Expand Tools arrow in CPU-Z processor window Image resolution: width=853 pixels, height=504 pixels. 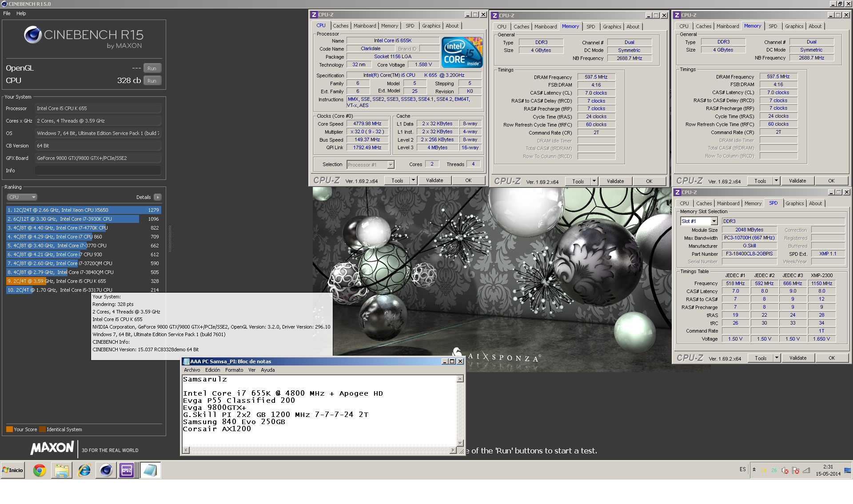click(x=413, y=180)
